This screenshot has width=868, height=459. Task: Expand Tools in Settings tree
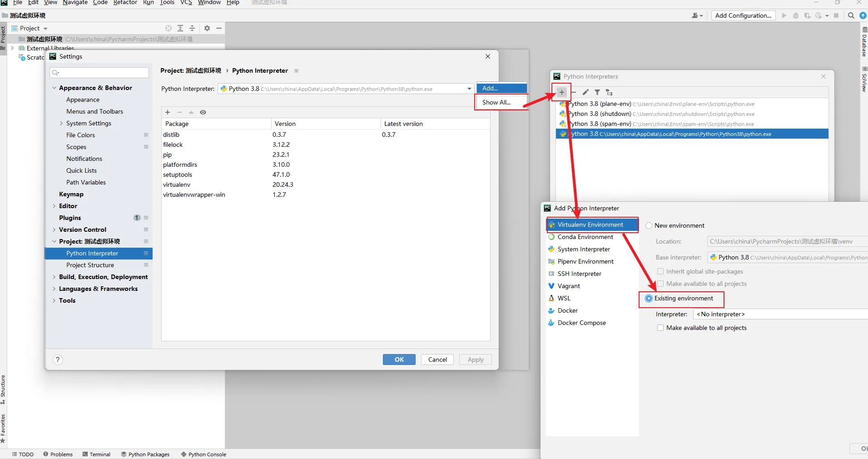(x=55, y=300)
